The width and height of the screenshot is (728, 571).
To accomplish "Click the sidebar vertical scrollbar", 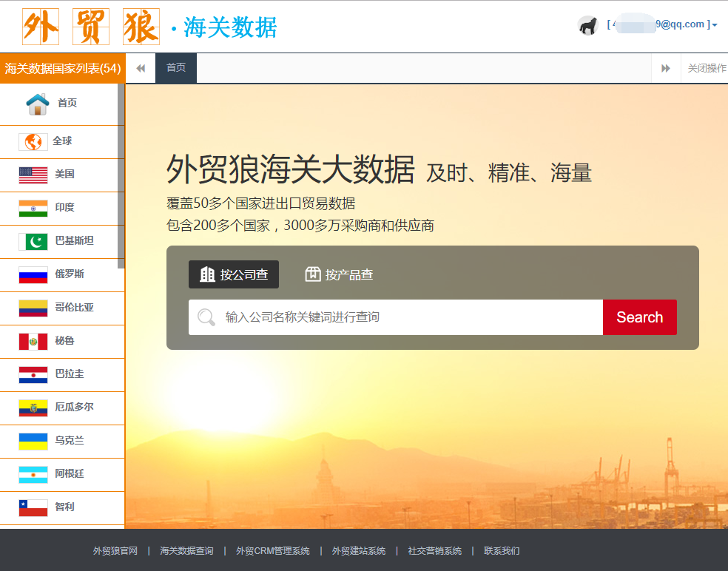I will coord(121,176).
